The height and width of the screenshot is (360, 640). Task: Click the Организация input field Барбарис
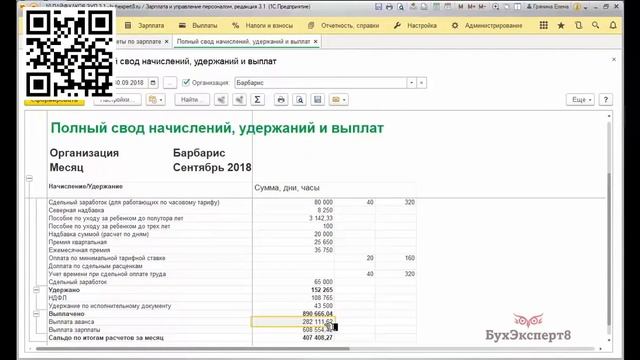(x=320, y=82)
